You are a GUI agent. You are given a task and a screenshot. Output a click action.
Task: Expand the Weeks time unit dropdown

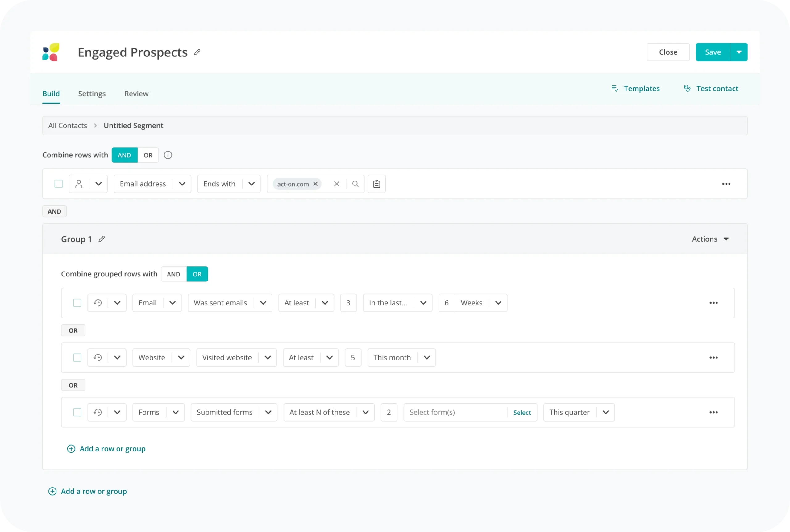(498, 303)
